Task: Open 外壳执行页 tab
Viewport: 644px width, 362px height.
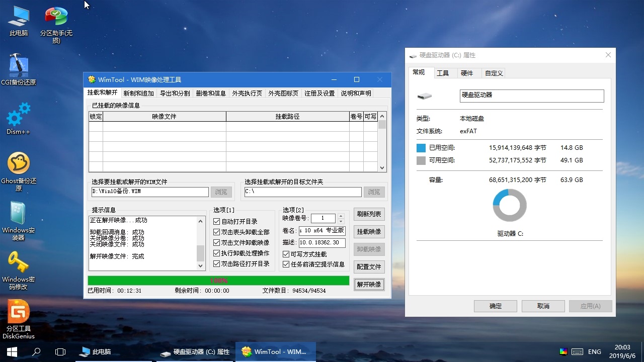Action: (247, 94)
